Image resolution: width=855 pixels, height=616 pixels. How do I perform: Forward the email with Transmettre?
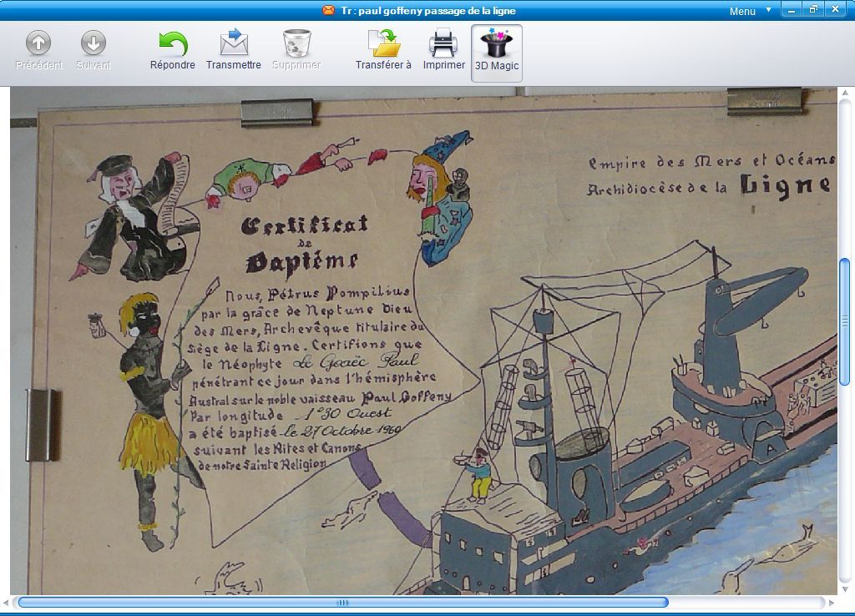[x=234, y=51]
